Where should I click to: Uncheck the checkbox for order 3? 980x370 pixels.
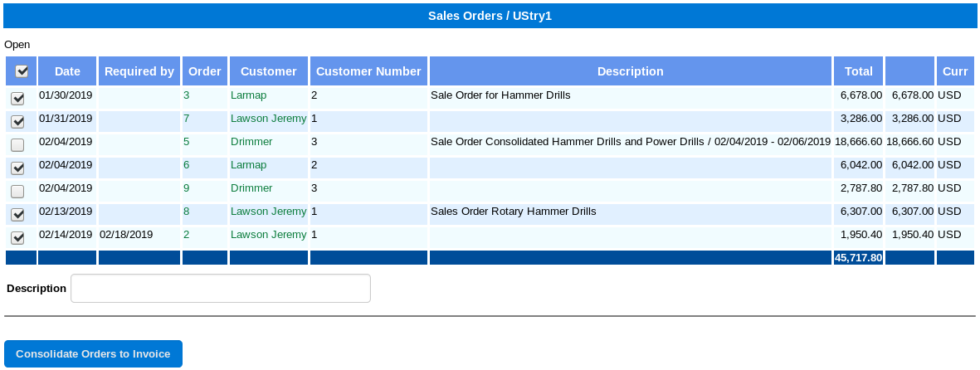(18, 99)
